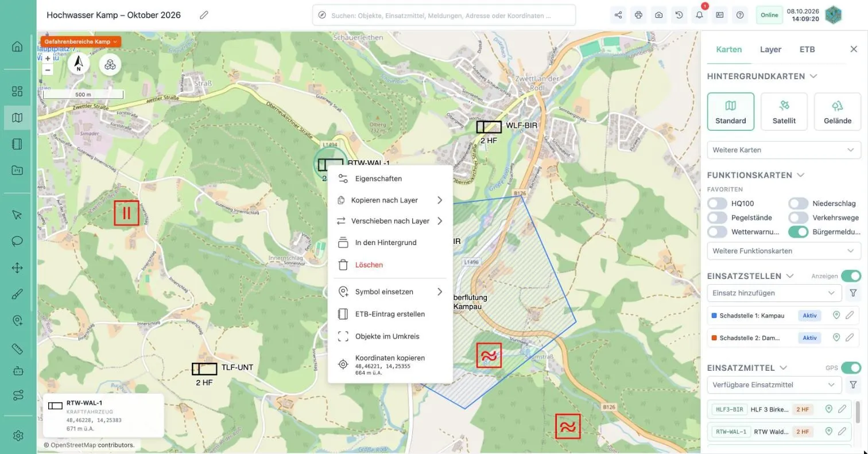
Task: Select the speech bubble annotation tool
Action: 17,241
